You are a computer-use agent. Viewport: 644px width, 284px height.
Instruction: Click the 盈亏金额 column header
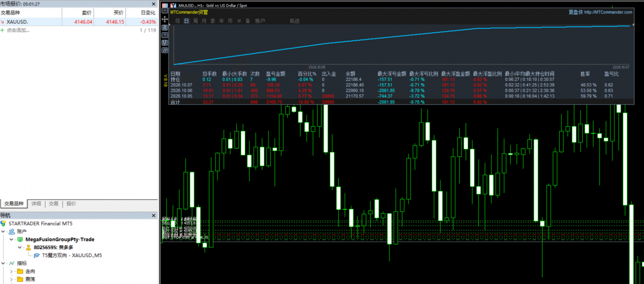tap(276, 74)
